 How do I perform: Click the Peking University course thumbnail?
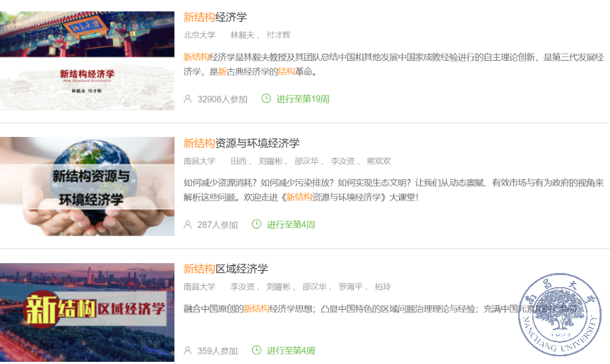pyautogui.click(x=87, y=61)
